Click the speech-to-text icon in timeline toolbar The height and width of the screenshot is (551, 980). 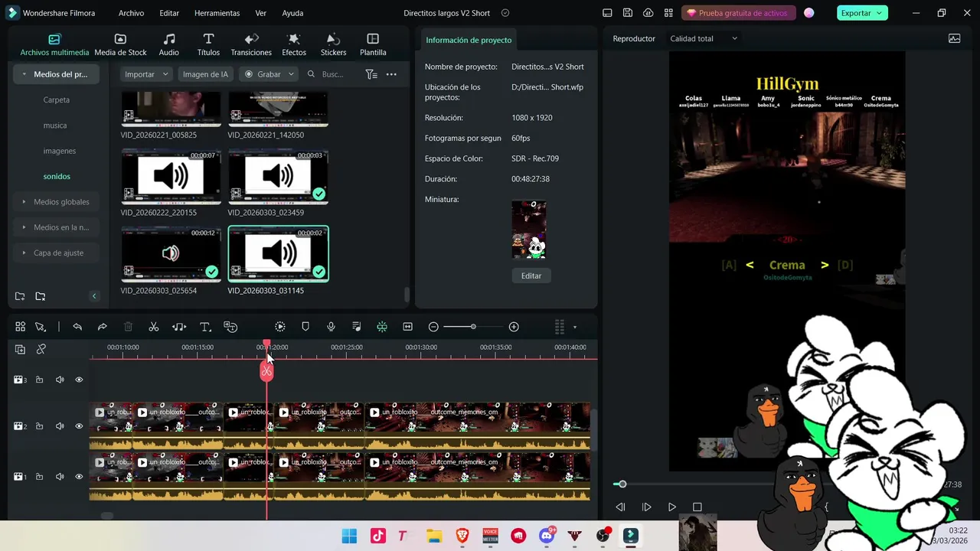click(230, 327)
